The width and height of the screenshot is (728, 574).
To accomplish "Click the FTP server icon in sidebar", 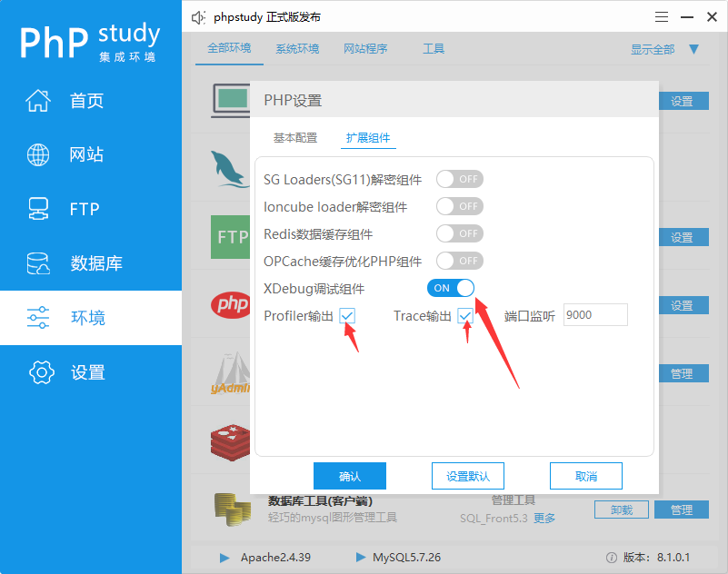I will tap(38, 209).
